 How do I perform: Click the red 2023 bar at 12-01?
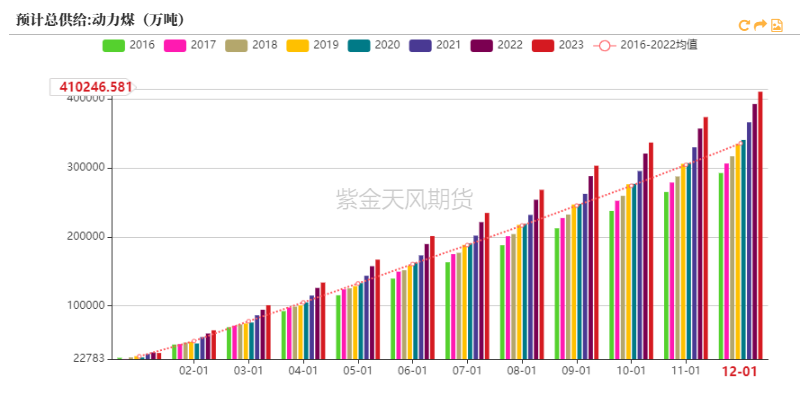760,225
